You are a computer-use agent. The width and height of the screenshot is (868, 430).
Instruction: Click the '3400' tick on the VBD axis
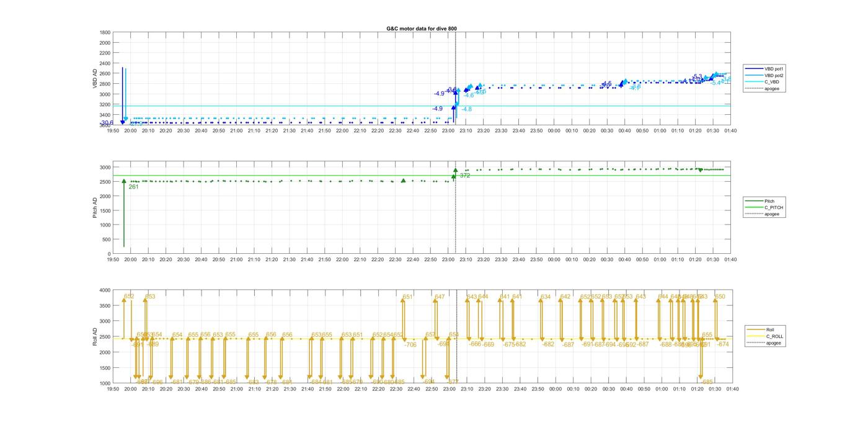click(x=105, y=115)
